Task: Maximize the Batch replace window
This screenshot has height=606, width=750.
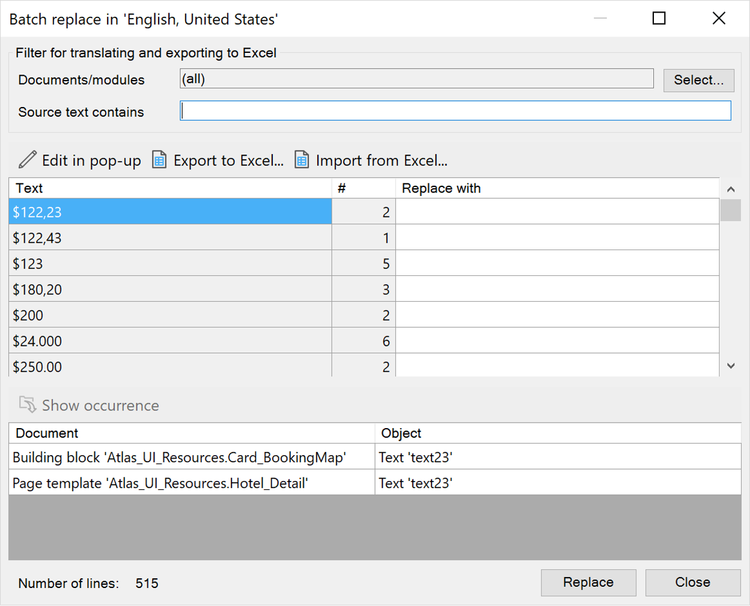Action: point(659,18)
